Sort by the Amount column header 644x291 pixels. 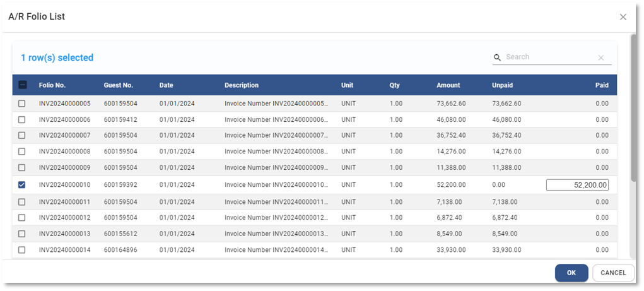(448, 85)
